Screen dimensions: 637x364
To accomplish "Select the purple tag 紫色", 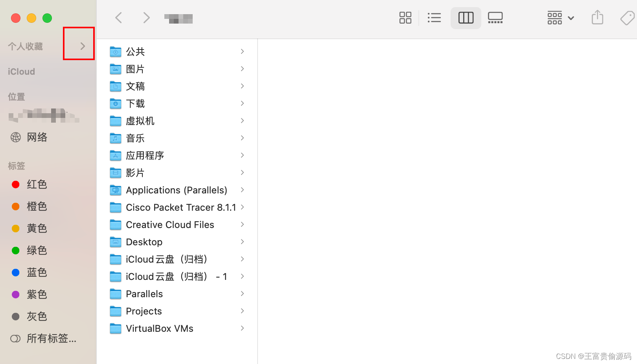I will pyautogui.click(x=37, y=294).
